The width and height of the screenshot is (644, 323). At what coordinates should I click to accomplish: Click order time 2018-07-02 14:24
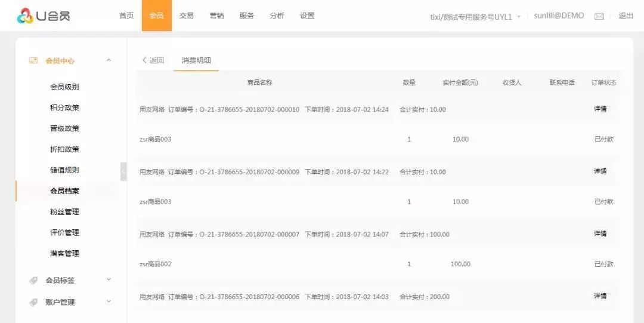click(363, 109)
